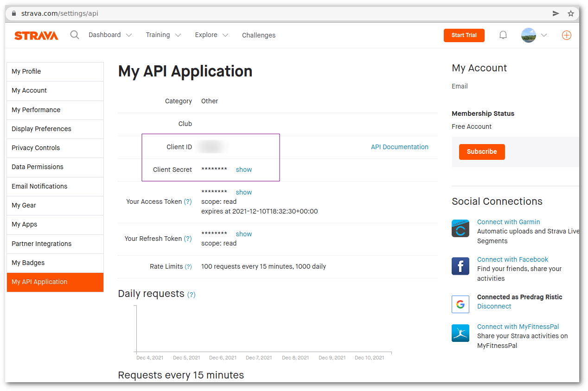Screen dimensions: 588x391
Task: Open Privacy Controls
Action: click(55, 148)
